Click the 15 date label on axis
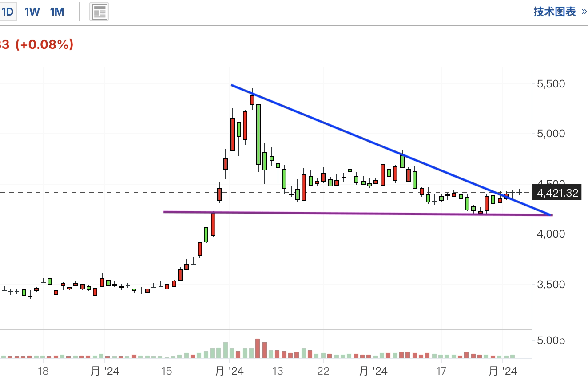This screenshot has height=388, width=588. click(167, 371)
